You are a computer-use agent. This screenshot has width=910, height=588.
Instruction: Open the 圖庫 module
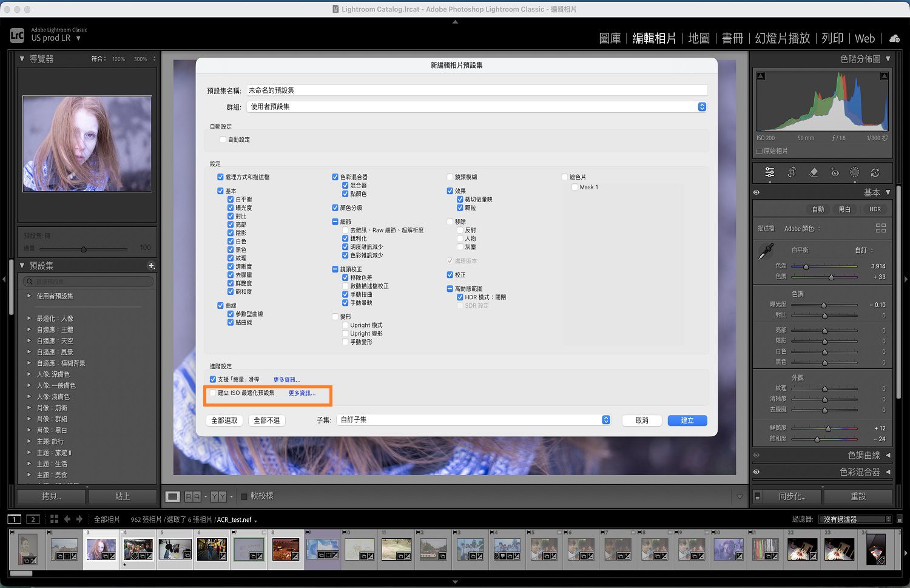click(610, 38)
